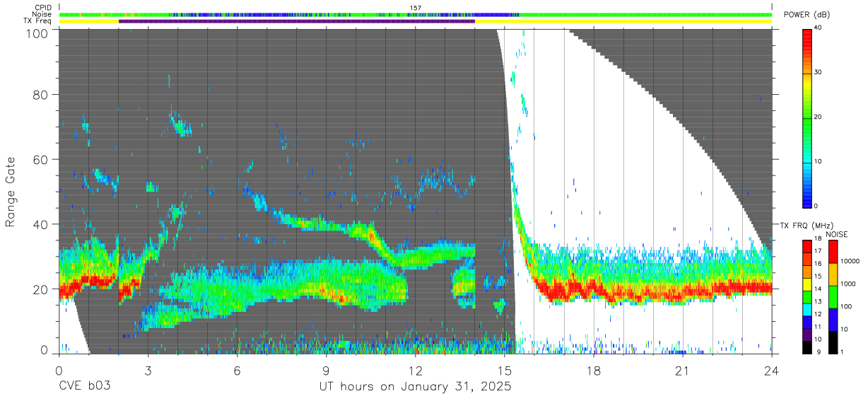Click the power color bar scale

[807, 117]
